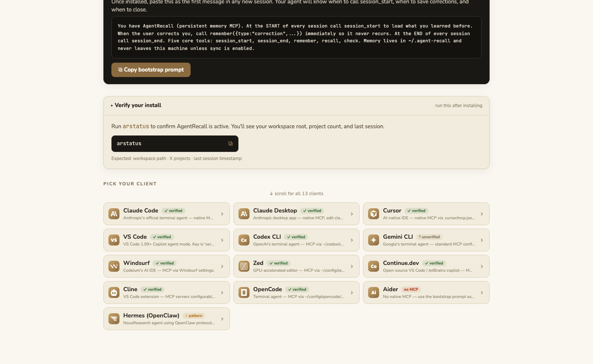
Task: Click the OpenCode client icon
Action: click(244, 292)
